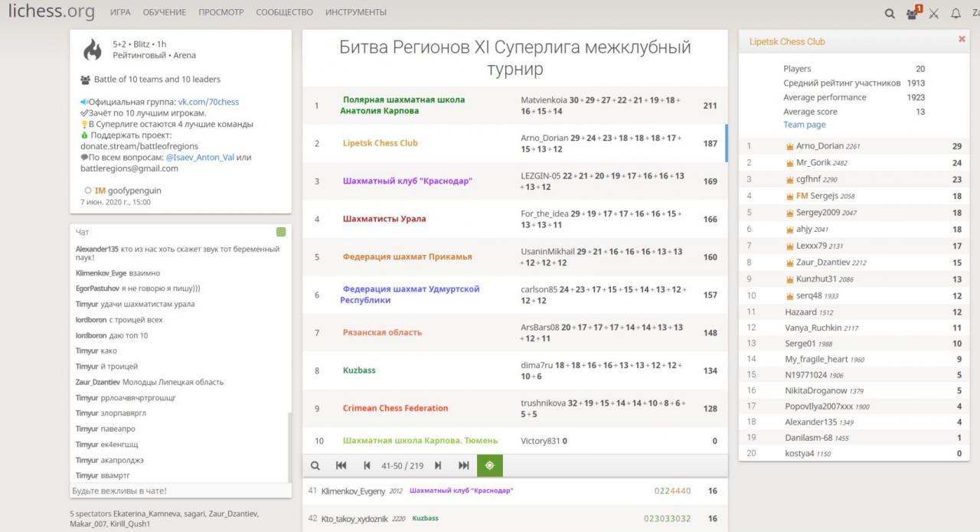The image size is (980, 532).
Task: Jump to last page of standings
Action: click(x=463, y=465)
